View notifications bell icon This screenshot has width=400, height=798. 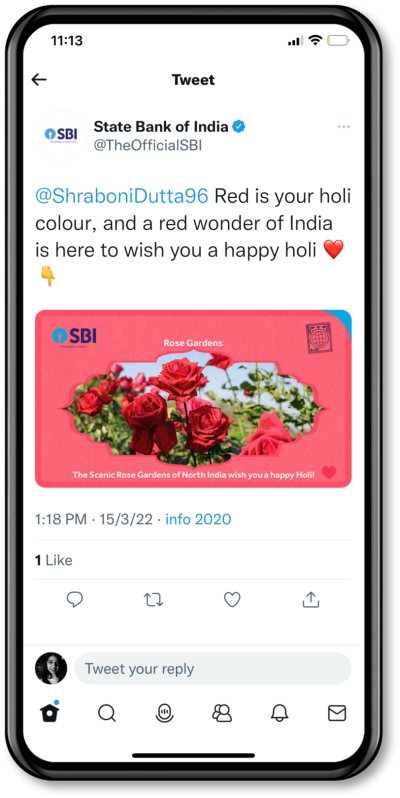[x=279, y=713]
